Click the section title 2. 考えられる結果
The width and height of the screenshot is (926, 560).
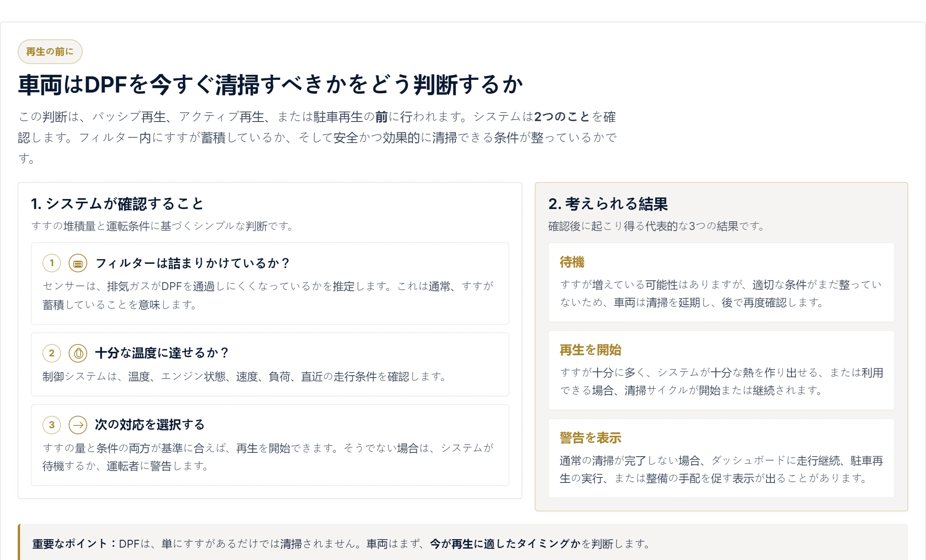click(608, 204)
